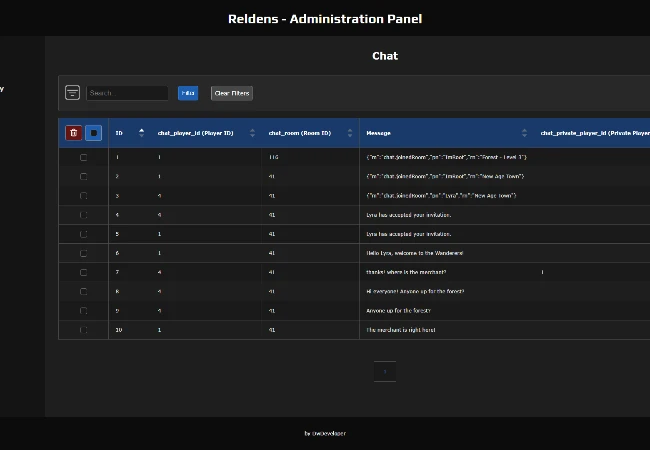Tick the checkbox for row ID 1

[83, 157]
